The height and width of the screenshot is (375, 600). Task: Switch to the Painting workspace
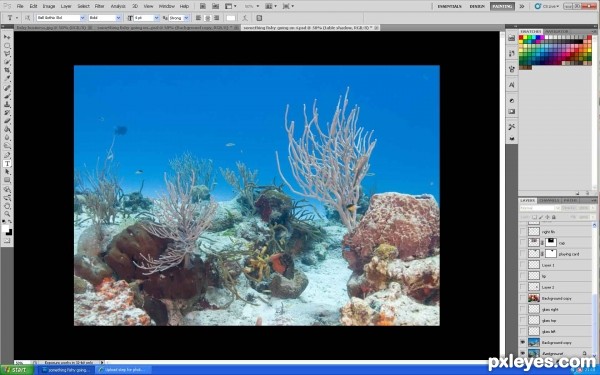click(x=502, y=6)
